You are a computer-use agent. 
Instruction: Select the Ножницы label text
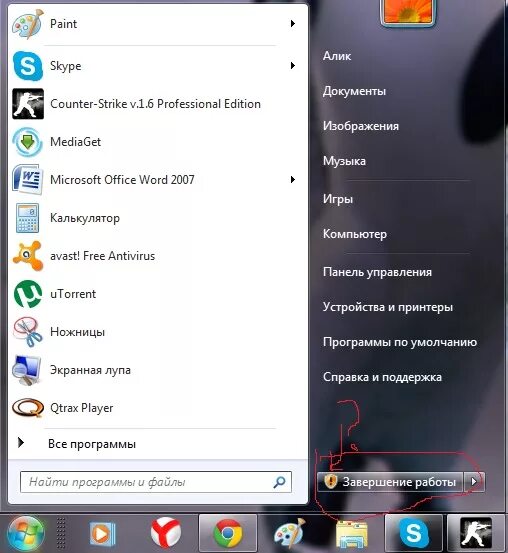77,332
